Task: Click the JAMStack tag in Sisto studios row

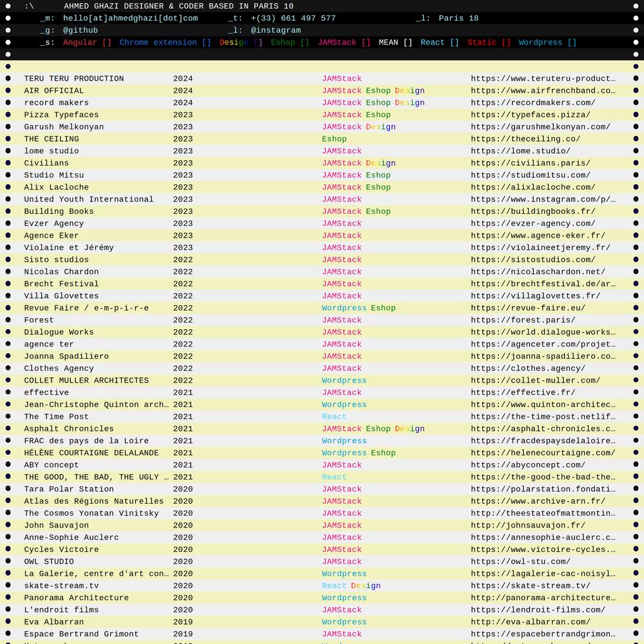Action: (x=342, y=260)
